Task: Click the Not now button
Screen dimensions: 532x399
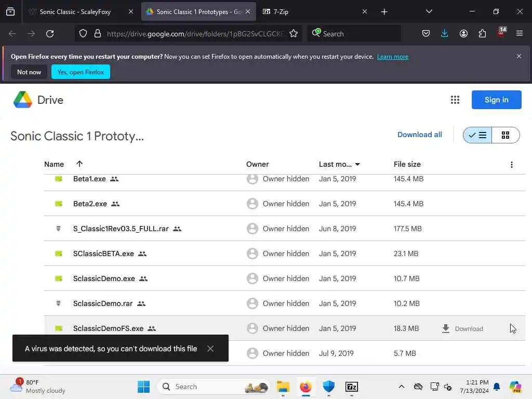Action: [x=29, y=72]
